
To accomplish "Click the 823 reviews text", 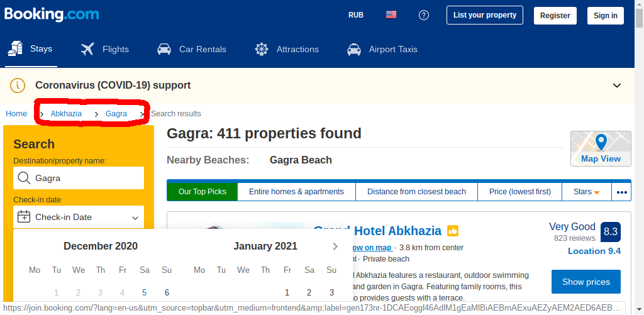I will (574, 238).
